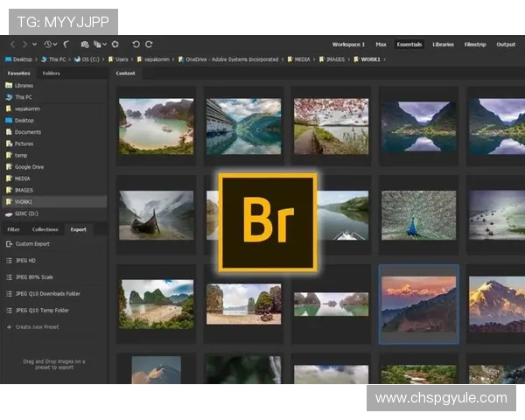Switch to the Libraries workspace

[443, 45]
